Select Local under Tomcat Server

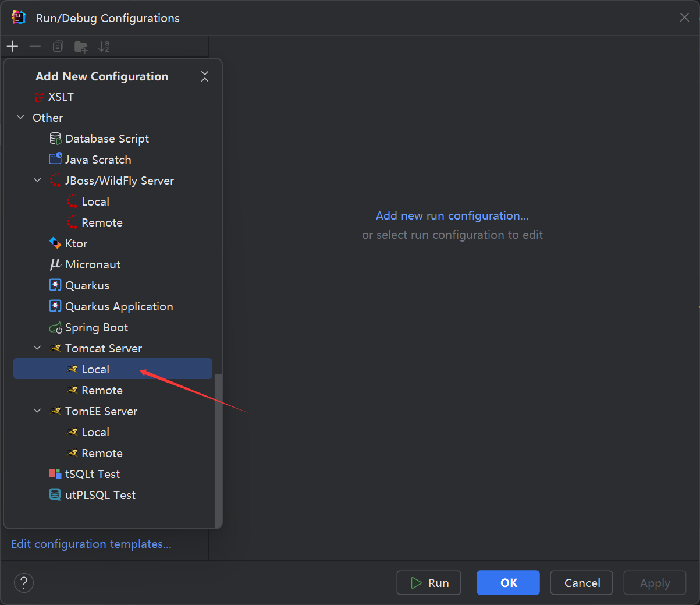(x=113, y=369)
